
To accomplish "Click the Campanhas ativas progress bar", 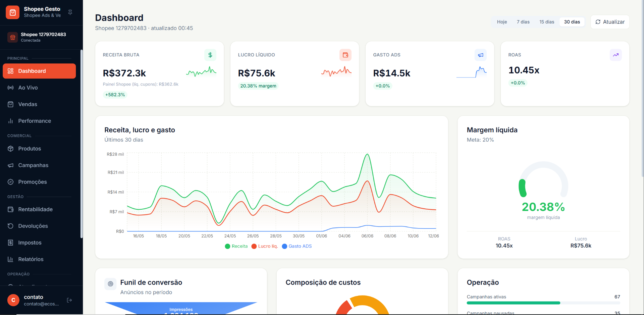I will (x=543, y=303).
